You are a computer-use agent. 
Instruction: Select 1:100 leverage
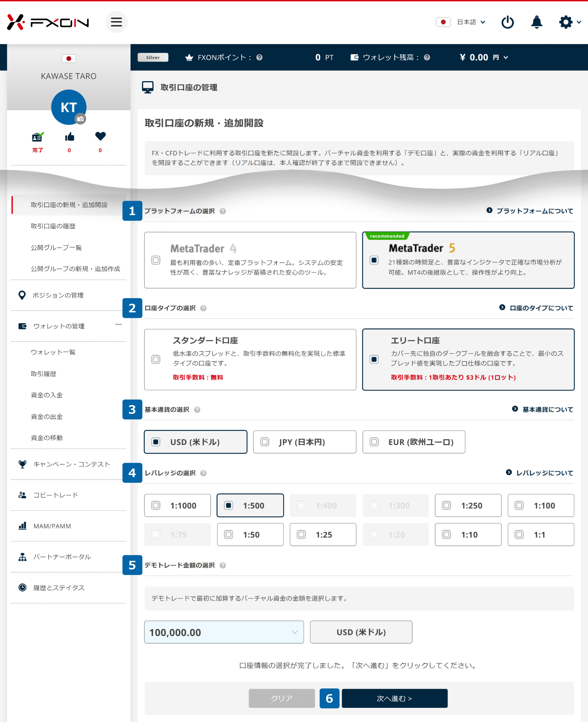[541, 505]
